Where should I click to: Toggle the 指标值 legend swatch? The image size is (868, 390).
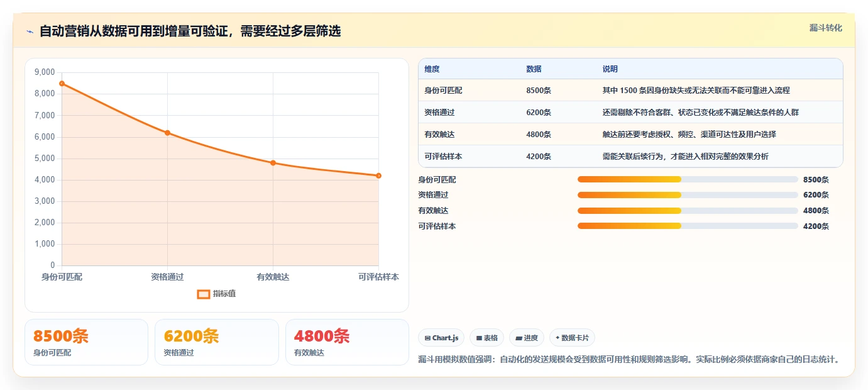click(204, 294)
